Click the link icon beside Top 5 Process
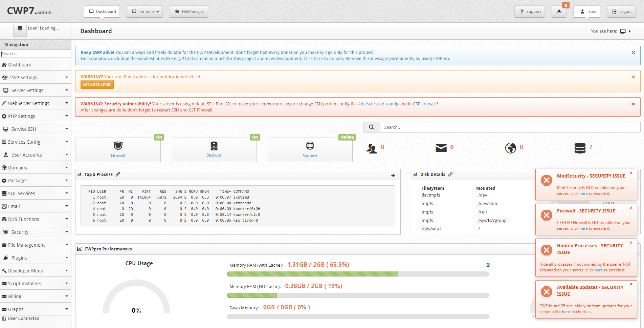This screenshot has height=328, width=644. click(118, 174)
